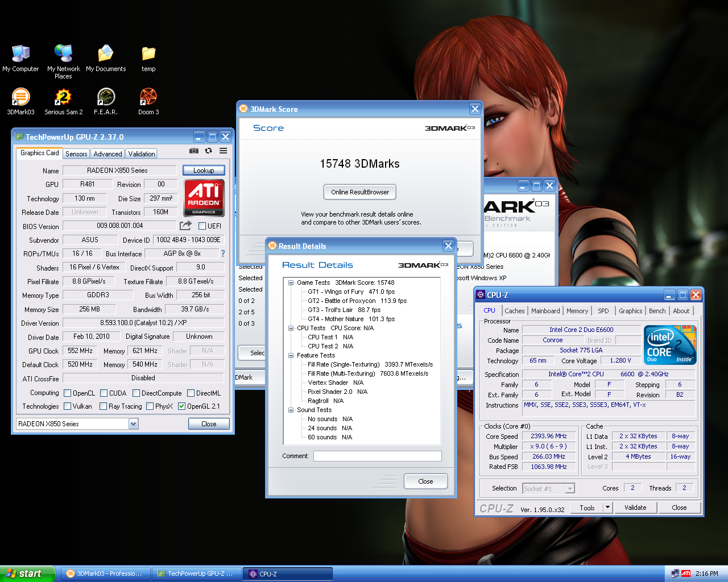The image size is (728, 582).
Task: Open the GPU-Z hamburger menu
Action: (x=224, y=151)
